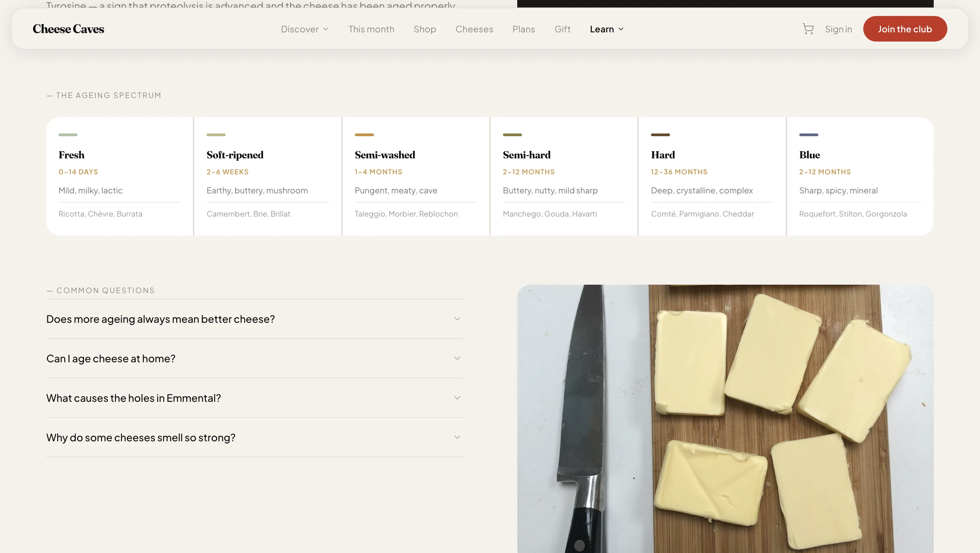Select the Semi-washed category card

pyautogui.click(x=415, y=176)
